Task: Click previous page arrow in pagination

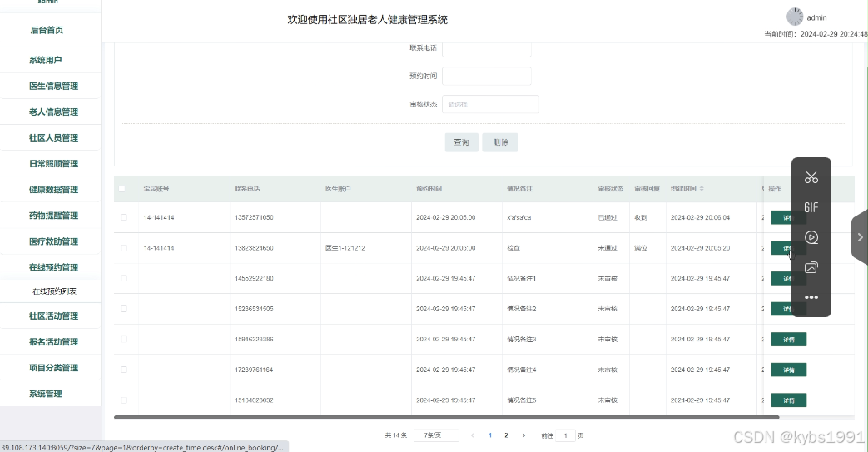Action: (x=472, y=435)
